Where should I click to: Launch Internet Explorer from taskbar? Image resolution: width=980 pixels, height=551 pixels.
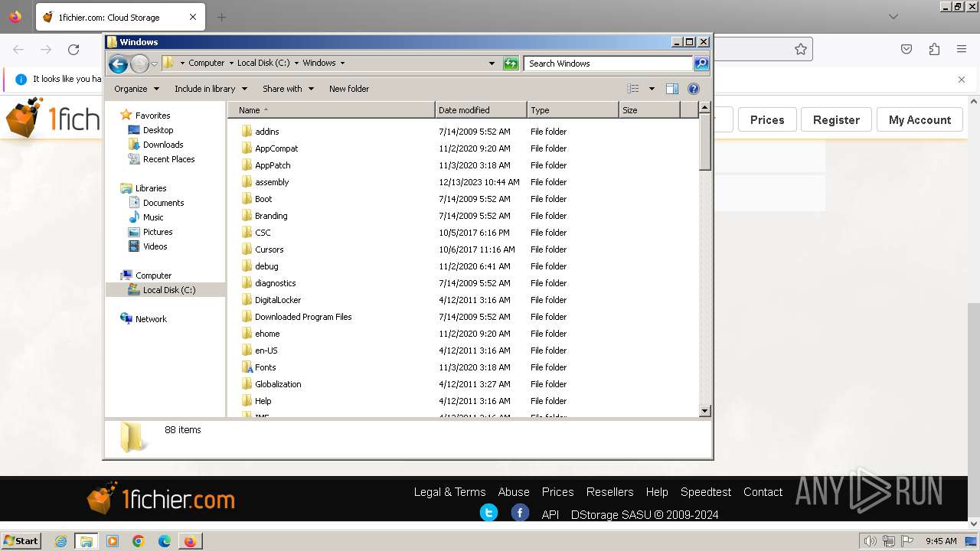click(x=60, y=541)
